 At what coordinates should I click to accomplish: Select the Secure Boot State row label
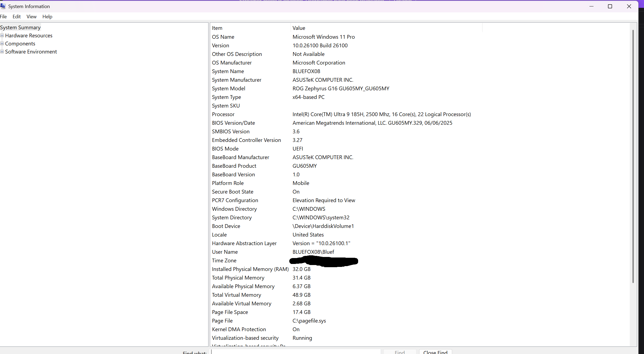point(232,192)
